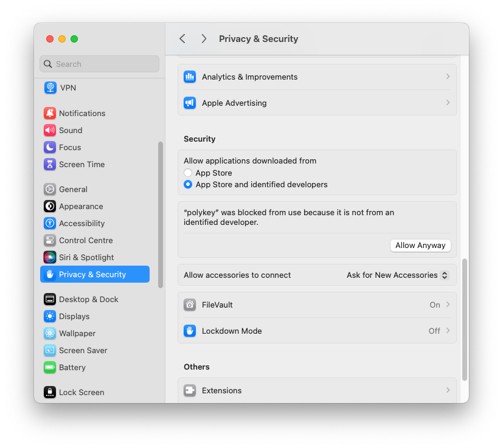Viewport: 503px width, 448px height.
Task: Click the FileVault icon
Action: pyautogui.click(x=190, y=305)
